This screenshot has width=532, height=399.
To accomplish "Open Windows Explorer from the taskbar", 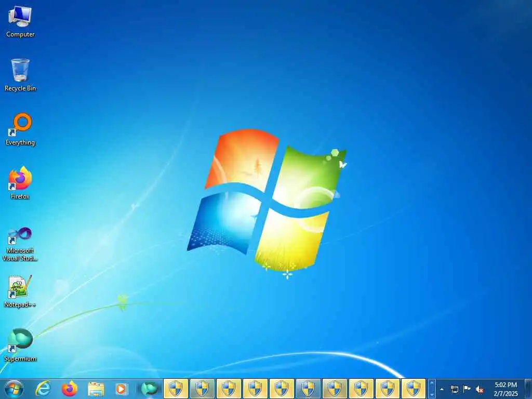I will [x=96, y=389].
